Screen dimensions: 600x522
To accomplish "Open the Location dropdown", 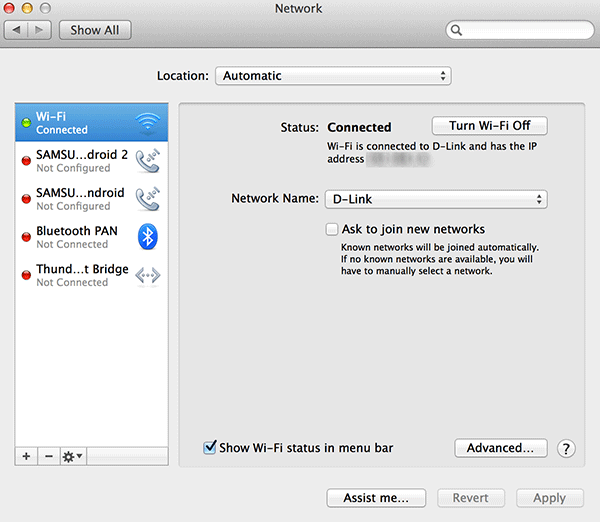I will tap(333, 76).
